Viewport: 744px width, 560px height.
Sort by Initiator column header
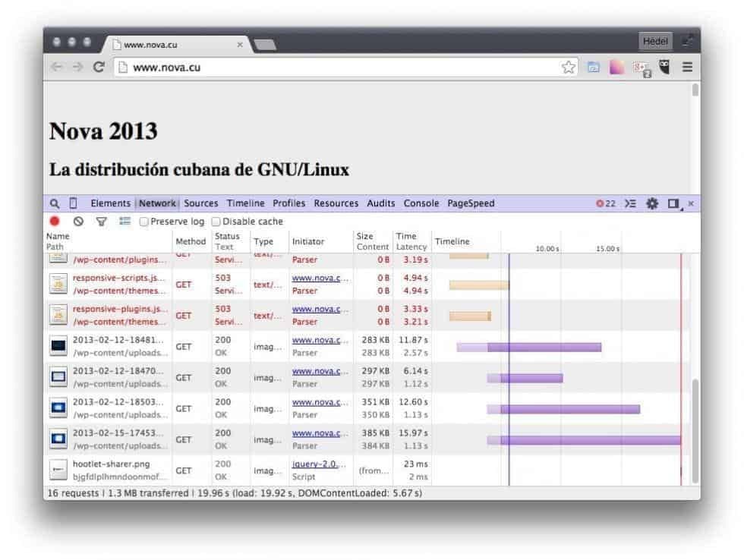click(320, 241)
